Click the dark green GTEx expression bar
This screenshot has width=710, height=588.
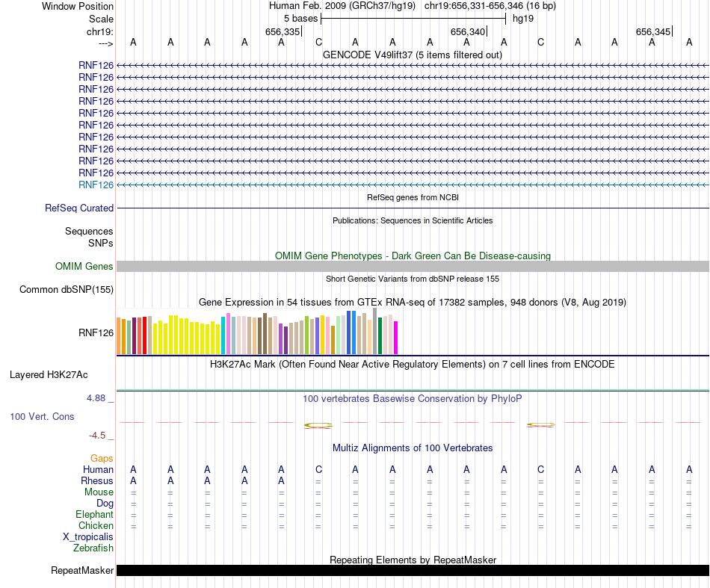pos(380,335)
